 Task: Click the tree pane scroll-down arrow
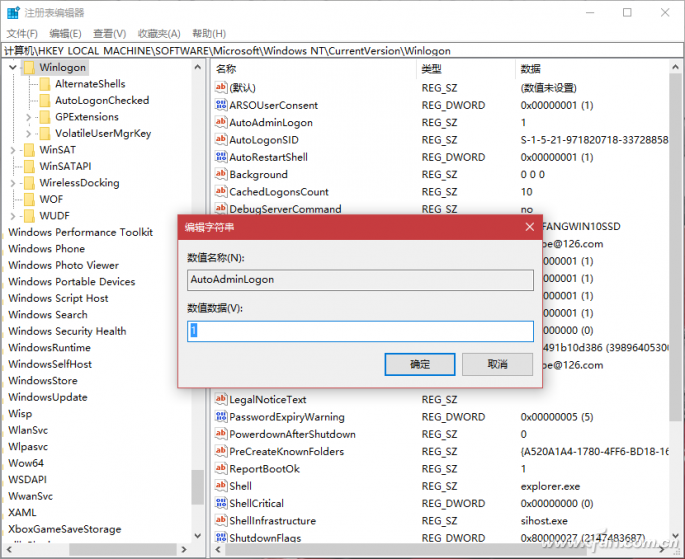pyautogui.click(x=197, y=536)
